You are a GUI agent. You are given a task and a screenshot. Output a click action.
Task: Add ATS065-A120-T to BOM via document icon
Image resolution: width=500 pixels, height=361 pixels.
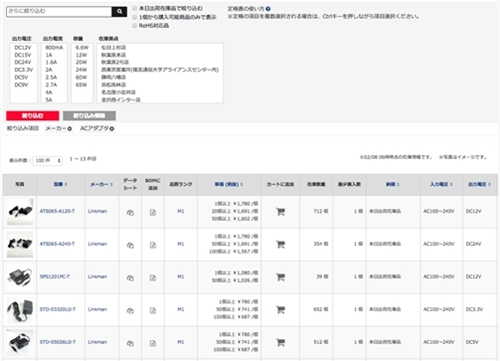pyautogui.click(x=153, y=212)
